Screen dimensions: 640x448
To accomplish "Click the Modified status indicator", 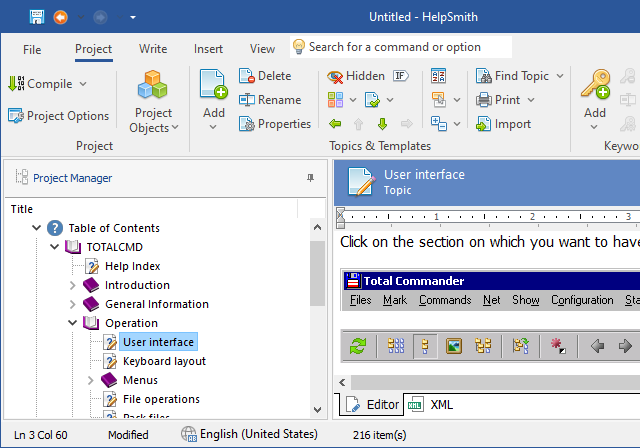I will pyautogui.click(x=128, y=435).
